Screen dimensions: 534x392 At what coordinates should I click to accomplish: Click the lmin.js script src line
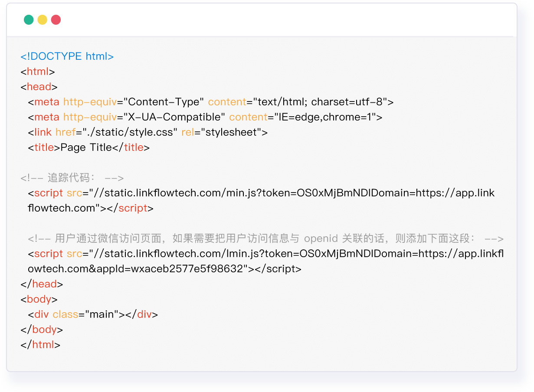(x=266, y=254)
